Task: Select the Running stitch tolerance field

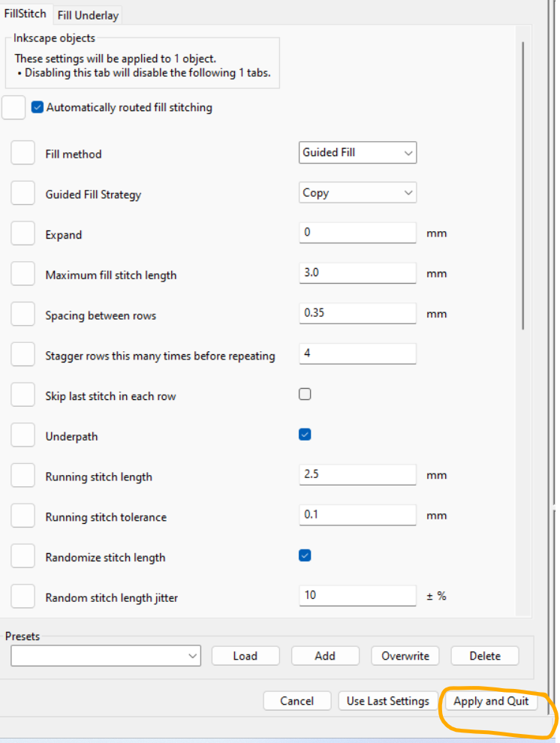Action: [x=358, y=515]
